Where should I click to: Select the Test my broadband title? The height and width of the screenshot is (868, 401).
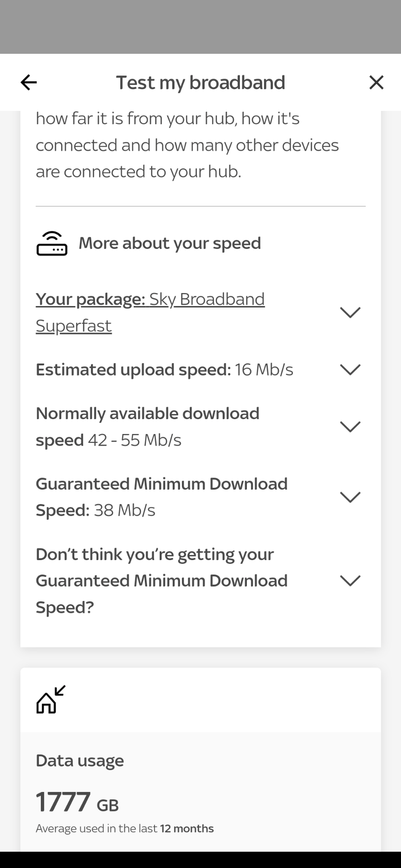200,82
